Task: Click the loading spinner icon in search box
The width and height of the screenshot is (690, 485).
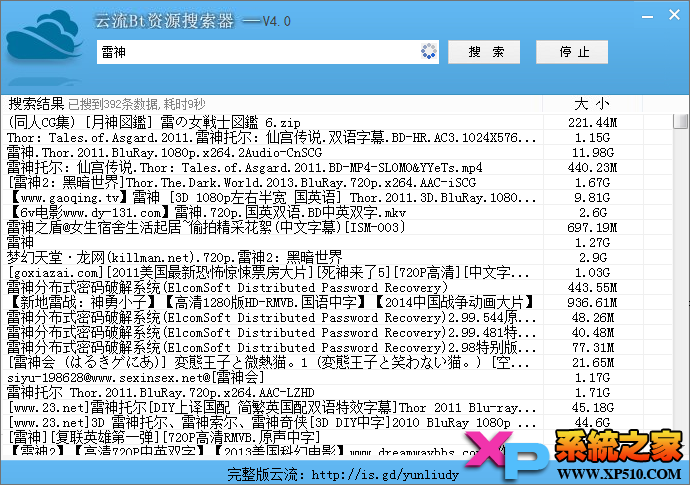Action: point(429,51)
